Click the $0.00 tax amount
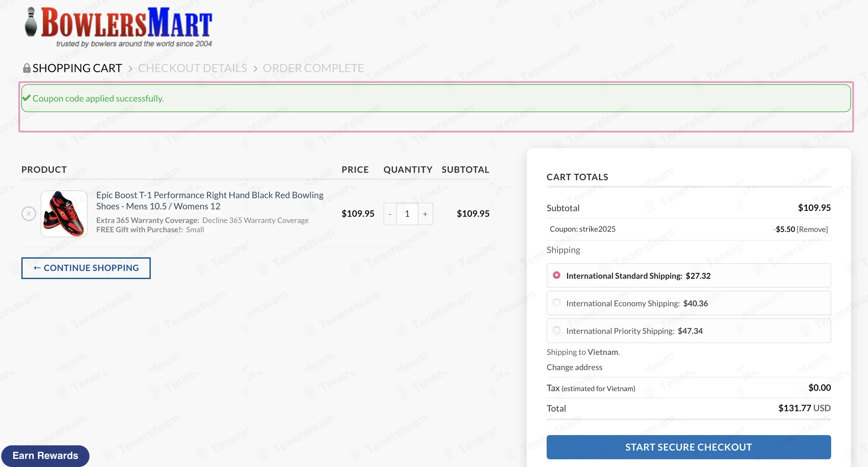The width and height of the screenshot is (868, 467). tap(819, 388)
